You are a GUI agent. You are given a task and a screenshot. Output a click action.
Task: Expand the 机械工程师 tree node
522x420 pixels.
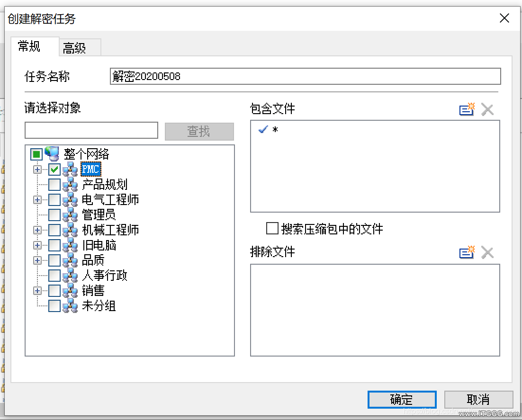(37, 230)
